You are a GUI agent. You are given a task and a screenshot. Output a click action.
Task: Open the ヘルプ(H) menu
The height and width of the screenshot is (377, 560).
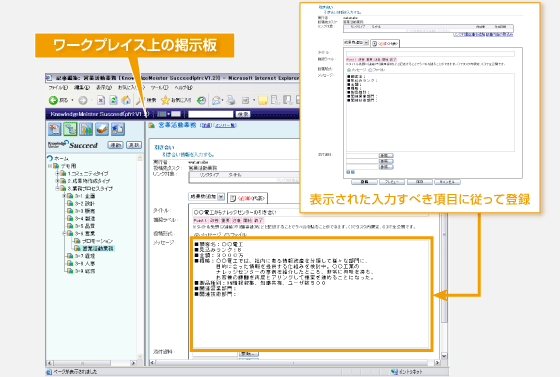point(184,87)
